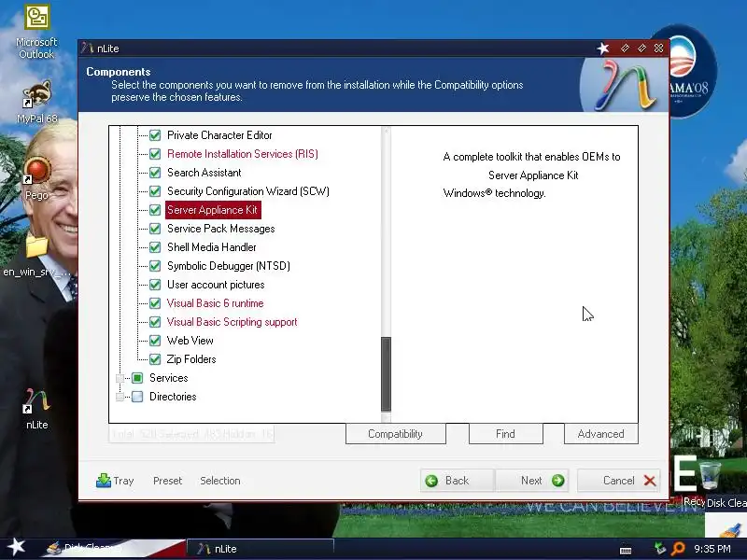Toggle Security Configuration Wizard (SCW) checkbox

pyautogui.click(x=155, y=191)
